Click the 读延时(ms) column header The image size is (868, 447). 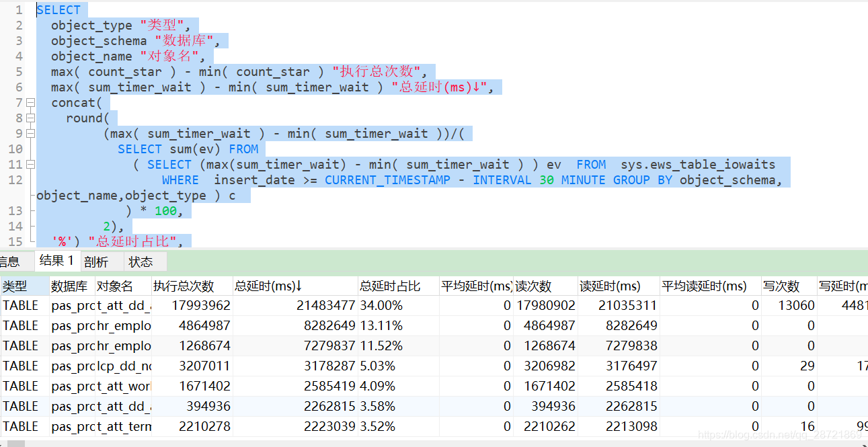pos(618,286)
